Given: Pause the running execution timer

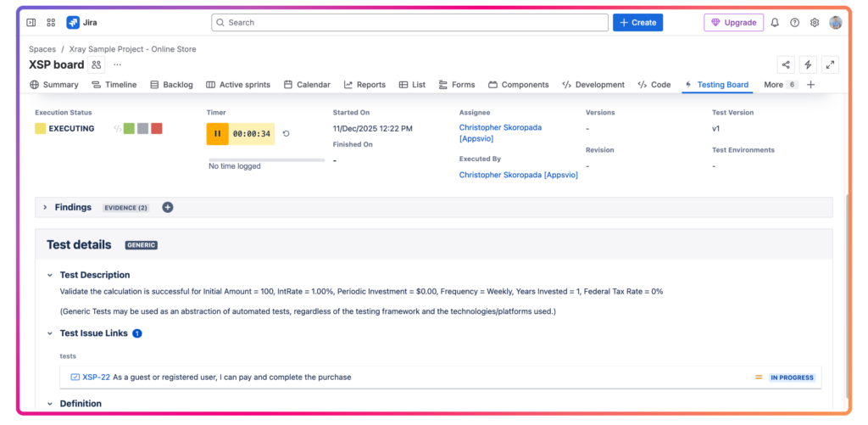Looking at the screenshot, I should pyautogui.click(x=217, y=134).
